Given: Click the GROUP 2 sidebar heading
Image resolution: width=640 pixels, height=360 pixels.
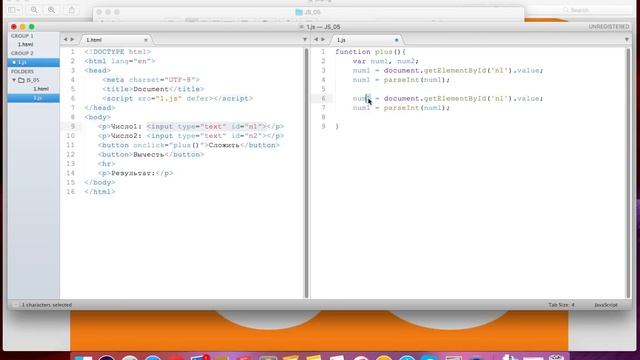Looking at the screenshot, I should (22, 53).
